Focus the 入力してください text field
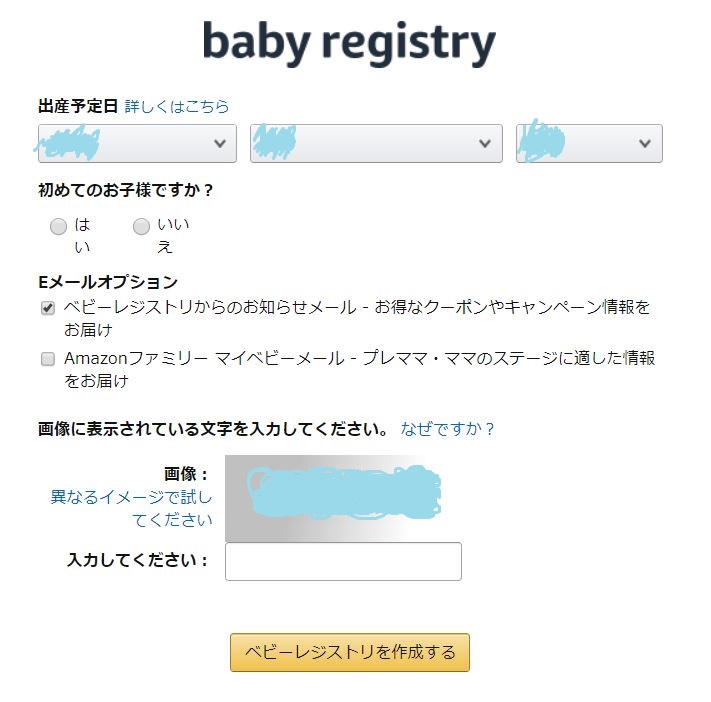Screen dimensions: 711x702 [343, 561]
